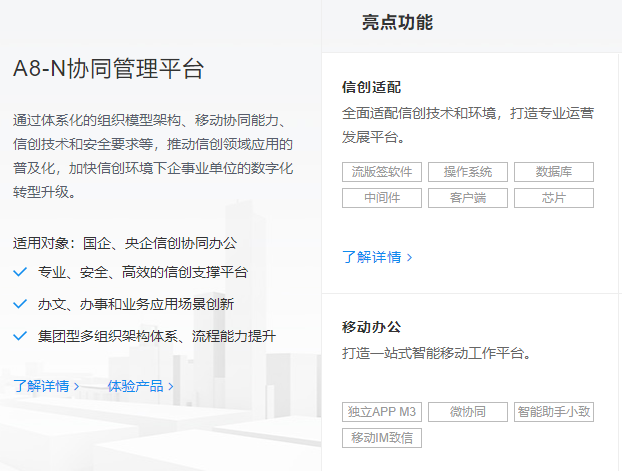Choose the 数据库 tag
The height and width of the screenshot is (471, 622).
(x=553, y=172)
